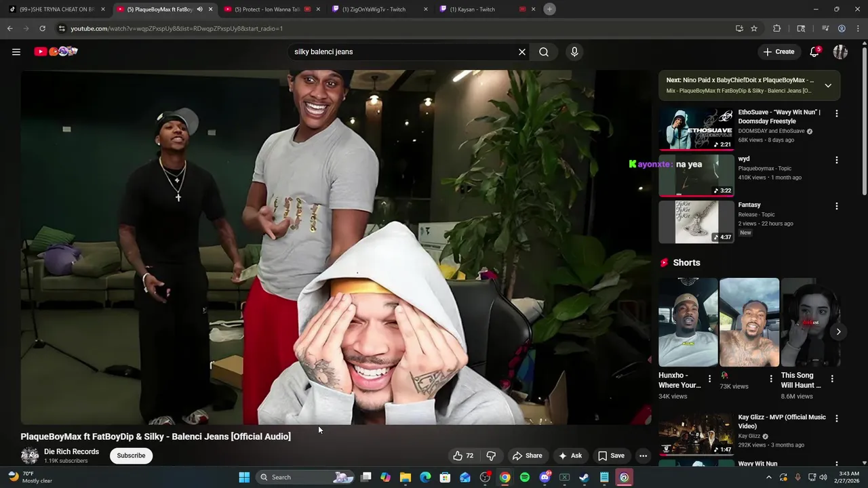Image resolution: width=868 pixels, height=488 pixels.
Task: Open Windows Start menu
Action: click(244, 477)
